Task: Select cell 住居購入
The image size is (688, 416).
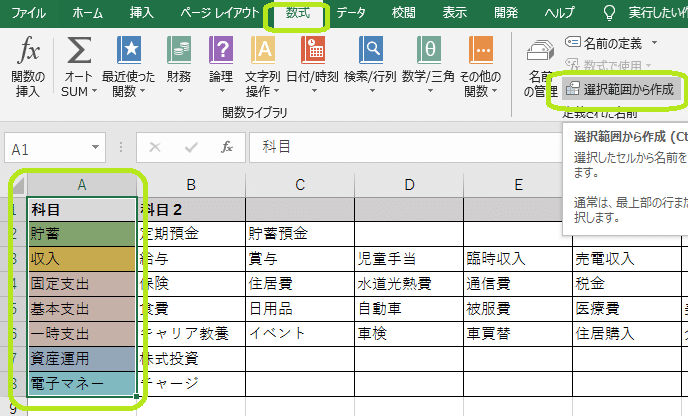Action: [x=627, y=334]
